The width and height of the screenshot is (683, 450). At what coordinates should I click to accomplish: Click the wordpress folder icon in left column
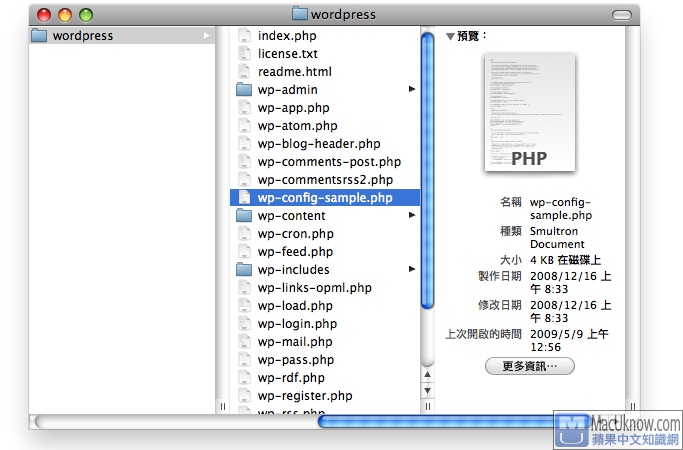click(x=39, y=36)
